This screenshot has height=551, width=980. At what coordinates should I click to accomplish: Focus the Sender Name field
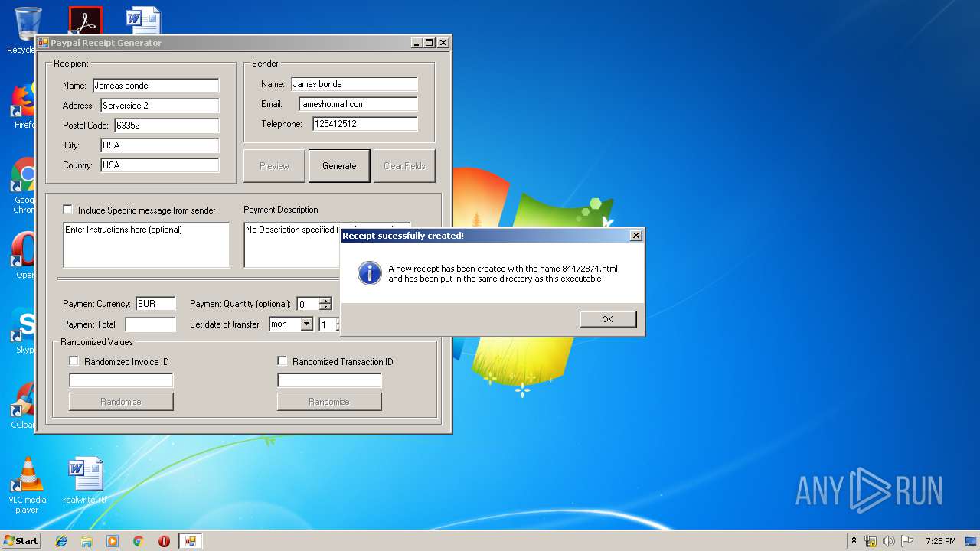[x=354, y=84]
